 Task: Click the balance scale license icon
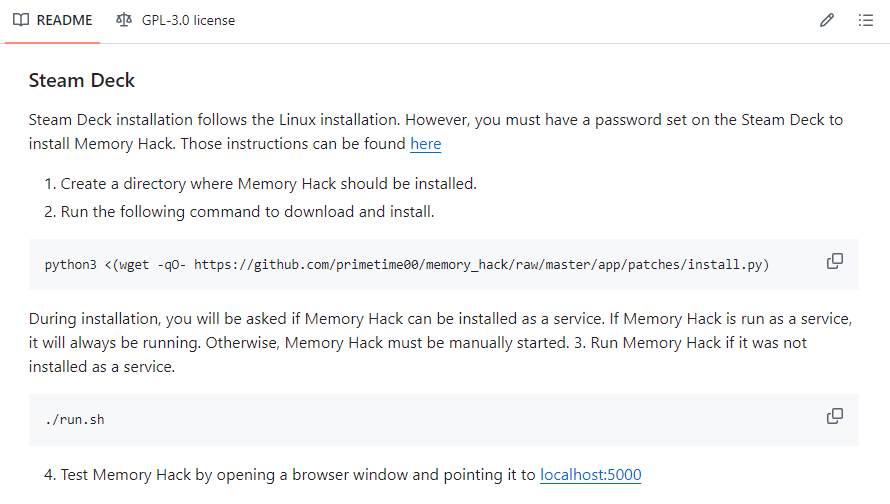[x=124, y=20]
